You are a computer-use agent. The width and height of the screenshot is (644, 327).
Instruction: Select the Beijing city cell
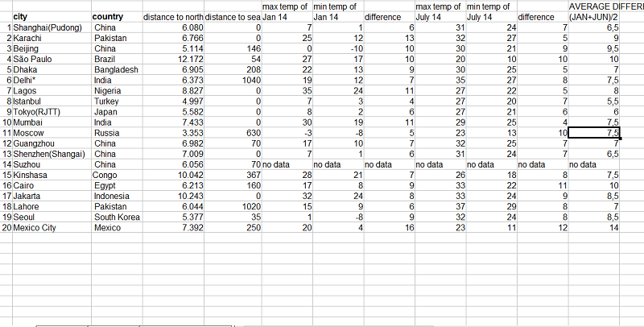[x=52, y=48]
